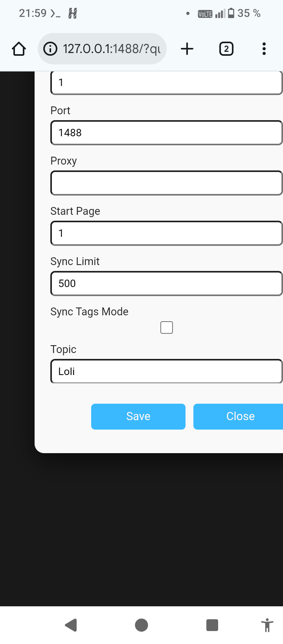Enable the Sync Tags Mode checkbox
Image resolution: width=283 pixels, height=644 pixels.
pos(167,327)
